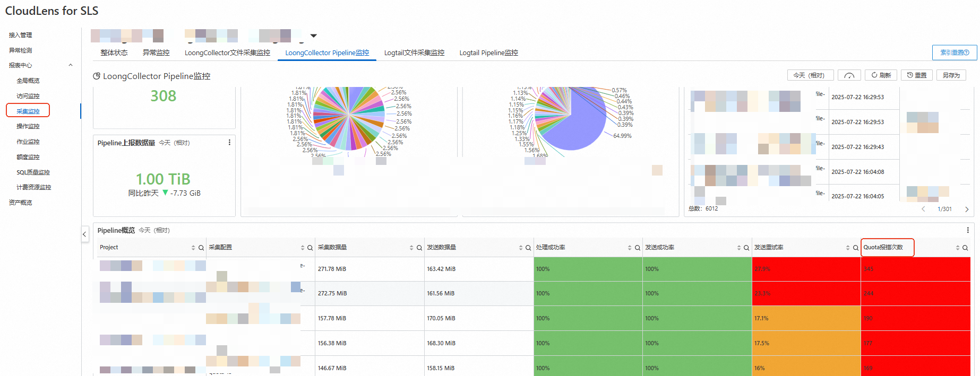Open 操作监控 in the sidebar
Viewport: 980px width, 376px height.
click(28, 126)
